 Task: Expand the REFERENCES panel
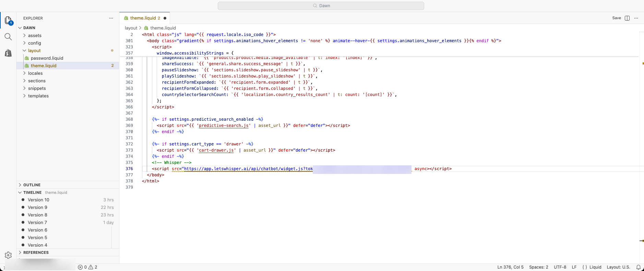(68, 252)
